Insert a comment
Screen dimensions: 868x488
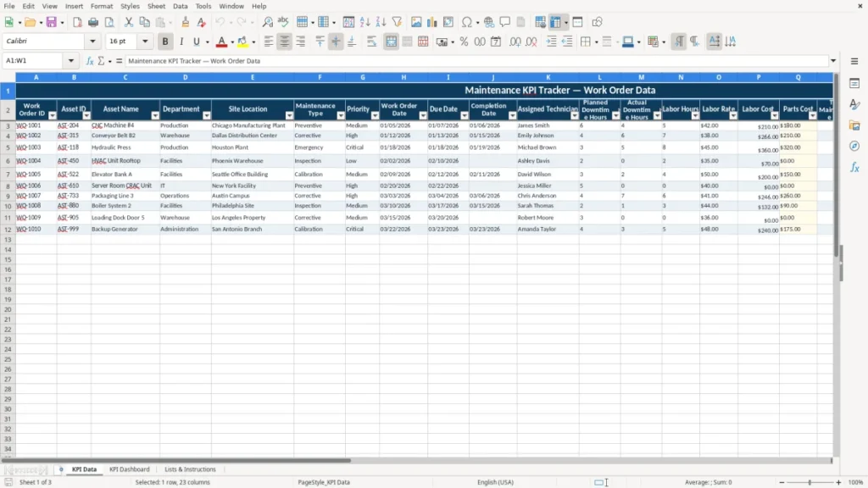click(505, 22)
